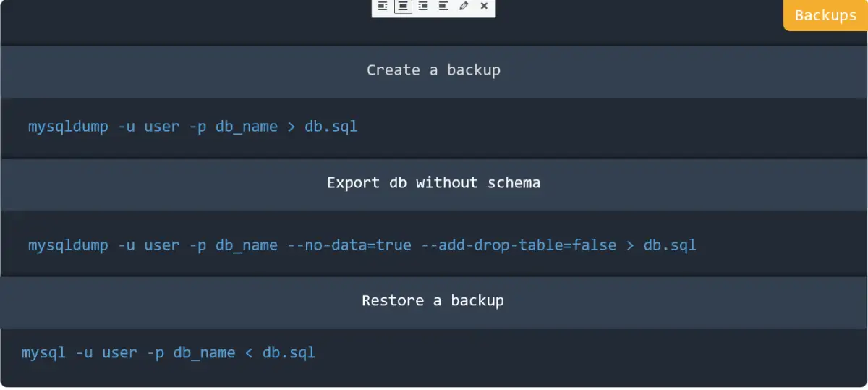Screen dimensions: 868x390
Task: Open the edit pencil icon
Action: click(x=464, y=6)
